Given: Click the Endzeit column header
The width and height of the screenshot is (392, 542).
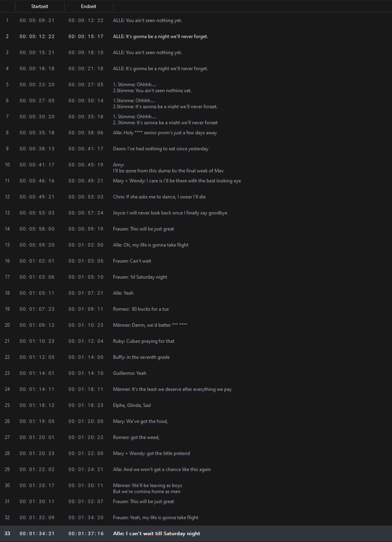Looking at the screenshot, I should pyautogui.click(x=89, y=6).
